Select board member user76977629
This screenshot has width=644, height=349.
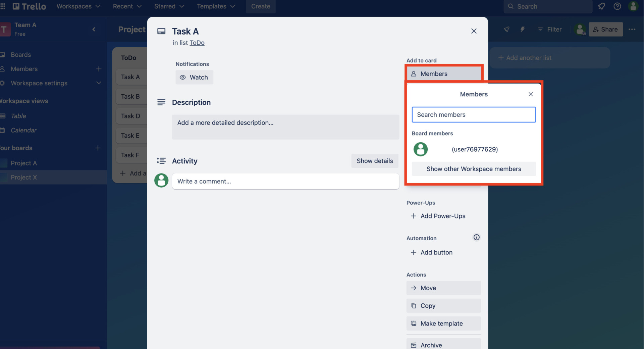474,149
